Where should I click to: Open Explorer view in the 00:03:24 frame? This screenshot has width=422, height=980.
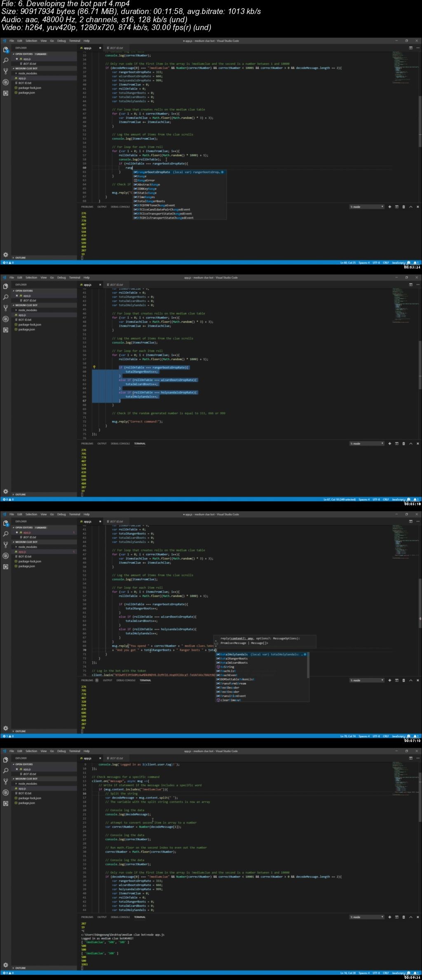point(5,50)
